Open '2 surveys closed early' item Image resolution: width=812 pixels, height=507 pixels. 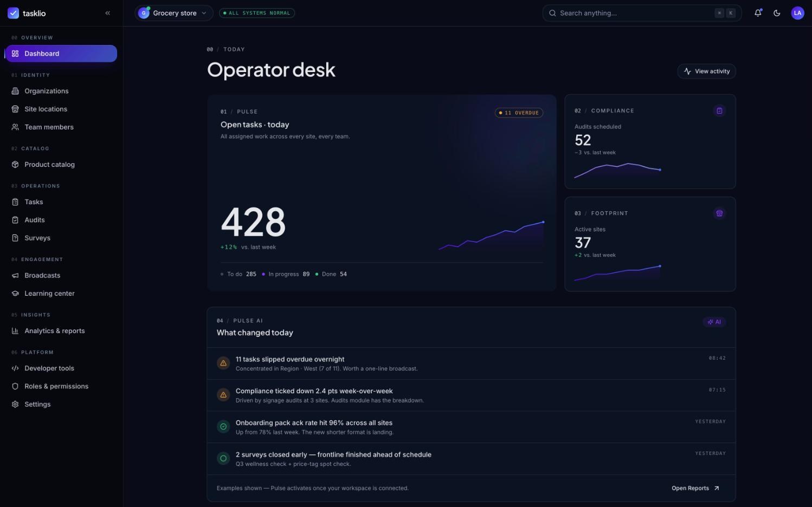coord(471,459)
